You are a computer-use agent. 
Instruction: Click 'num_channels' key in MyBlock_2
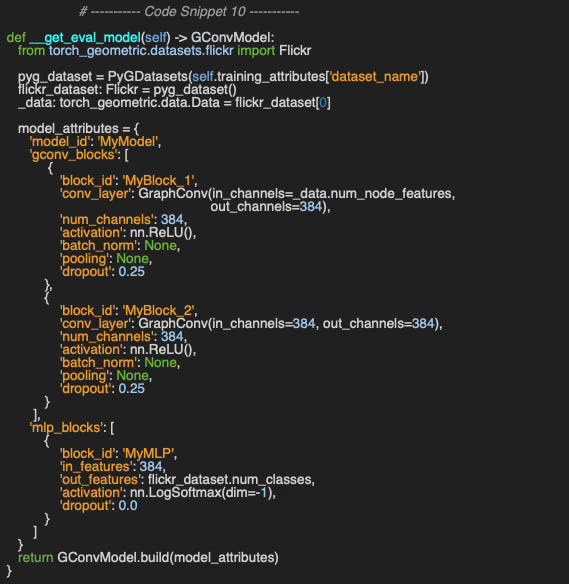pos(107,337)
